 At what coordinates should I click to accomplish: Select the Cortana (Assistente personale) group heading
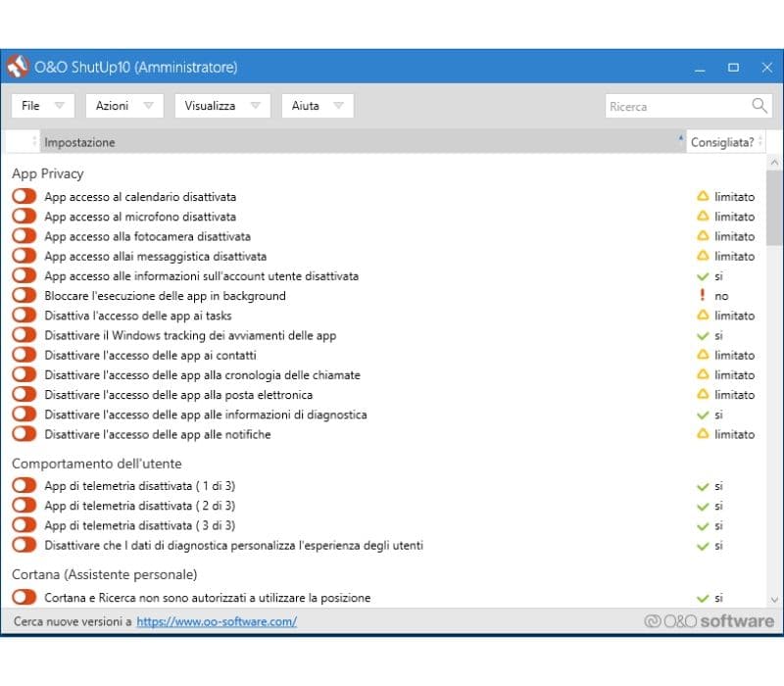coord(105,574)
